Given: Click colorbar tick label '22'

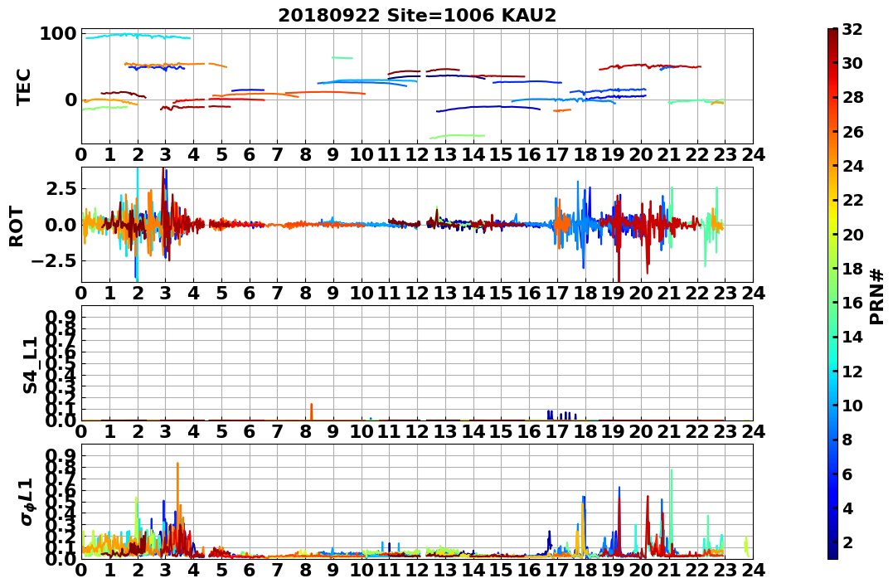Looking at the screenshot, I should point(852,200).
